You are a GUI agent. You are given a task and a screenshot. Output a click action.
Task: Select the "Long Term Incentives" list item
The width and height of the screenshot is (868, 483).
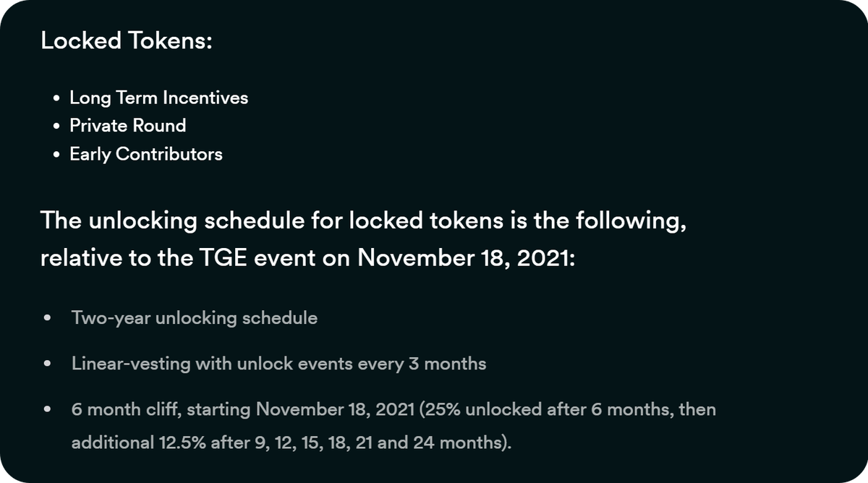158,98
